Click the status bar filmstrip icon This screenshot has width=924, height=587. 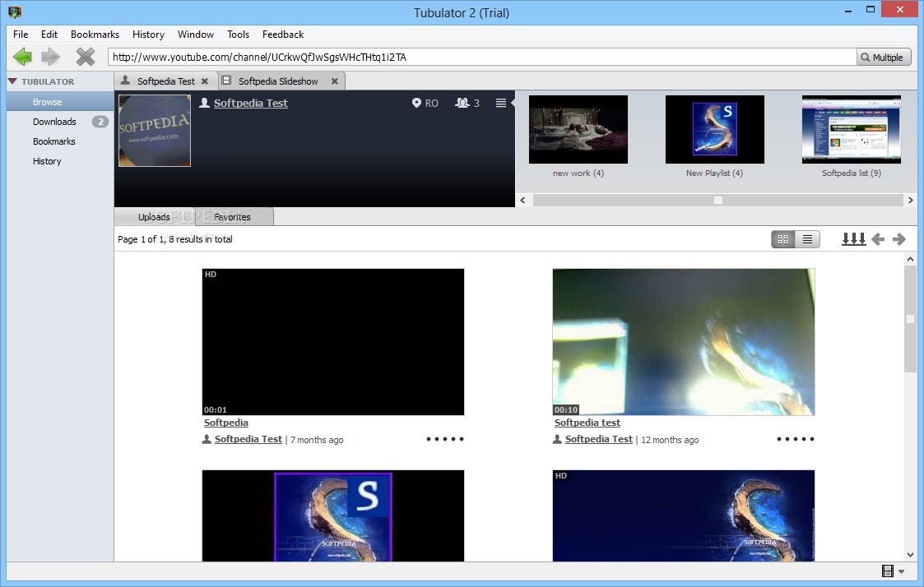(888, 571)
